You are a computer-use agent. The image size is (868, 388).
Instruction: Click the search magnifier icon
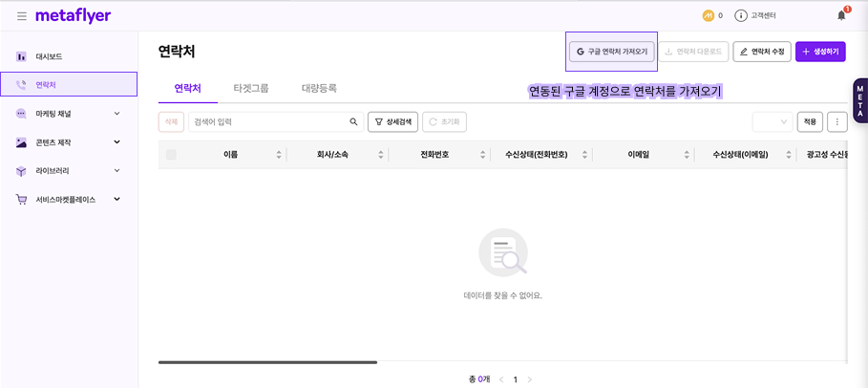[353, 122]
